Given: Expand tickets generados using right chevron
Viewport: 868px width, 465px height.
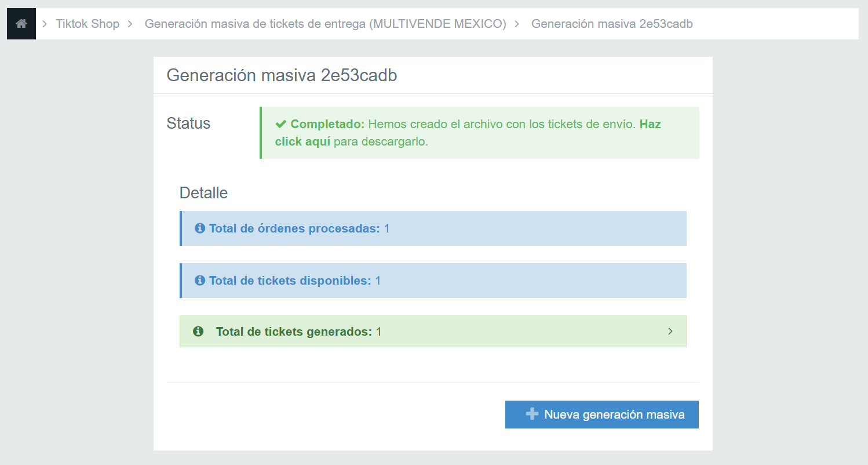Looking at the screenshot, I should pyautogui.click(x=670, y=332).
